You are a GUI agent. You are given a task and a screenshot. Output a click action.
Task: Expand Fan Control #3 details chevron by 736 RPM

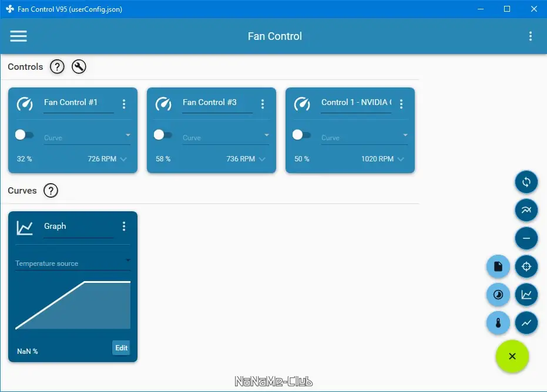[x=262, y=159]
